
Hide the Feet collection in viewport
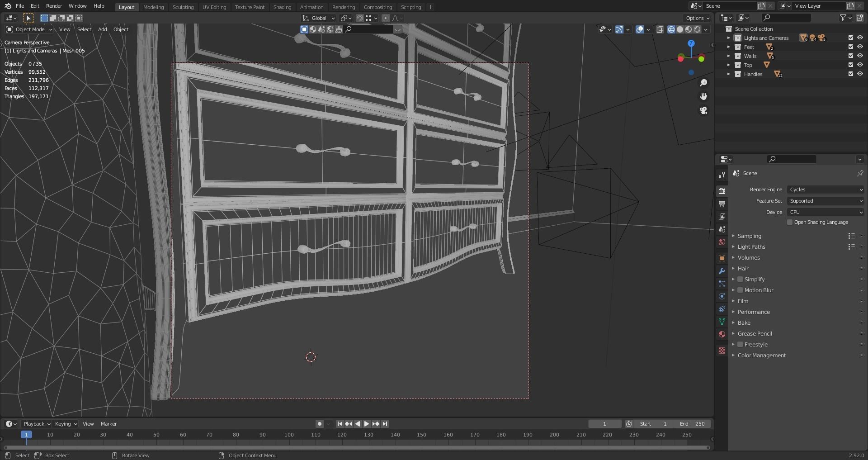point(860,47)
